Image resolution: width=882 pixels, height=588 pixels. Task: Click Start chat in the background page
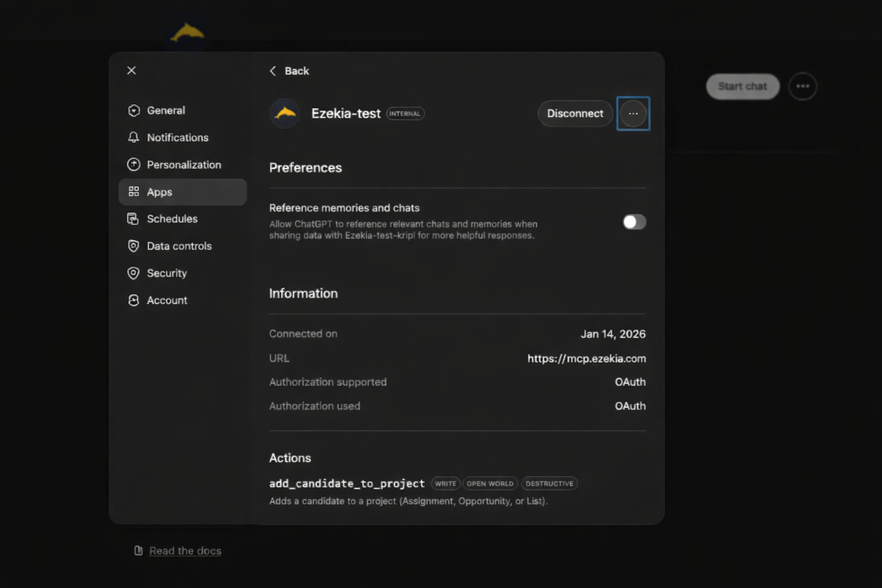click(x=742, y=86)
